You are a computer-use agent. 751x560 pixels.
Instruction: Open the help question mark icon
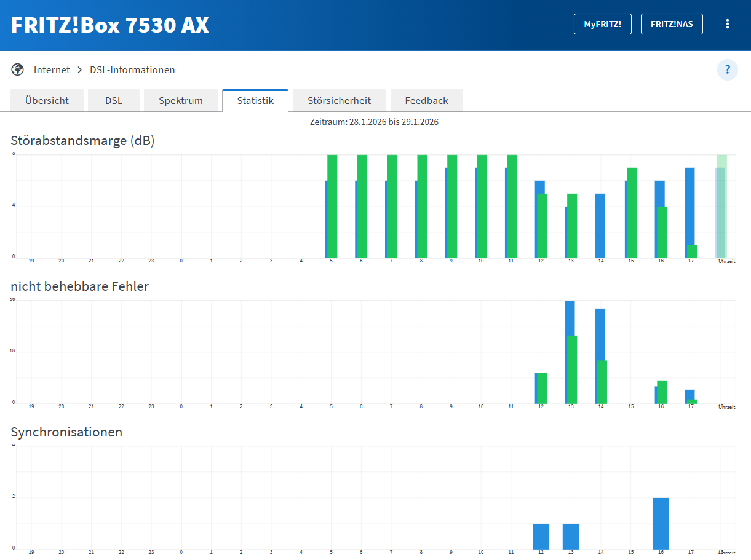(727, 69)
